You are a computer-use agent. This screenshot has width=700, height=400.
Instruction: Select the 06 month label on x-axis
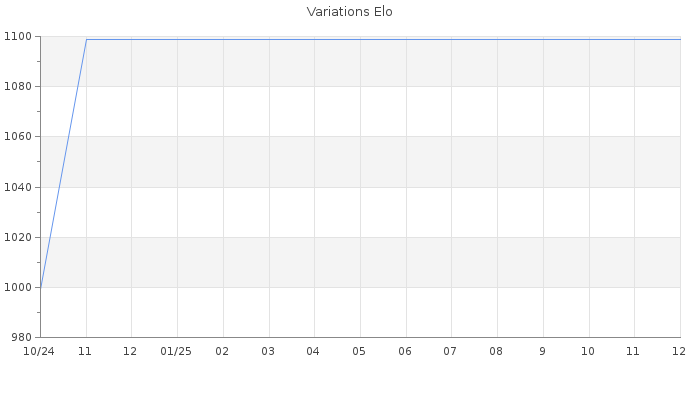tap(405, 351)
